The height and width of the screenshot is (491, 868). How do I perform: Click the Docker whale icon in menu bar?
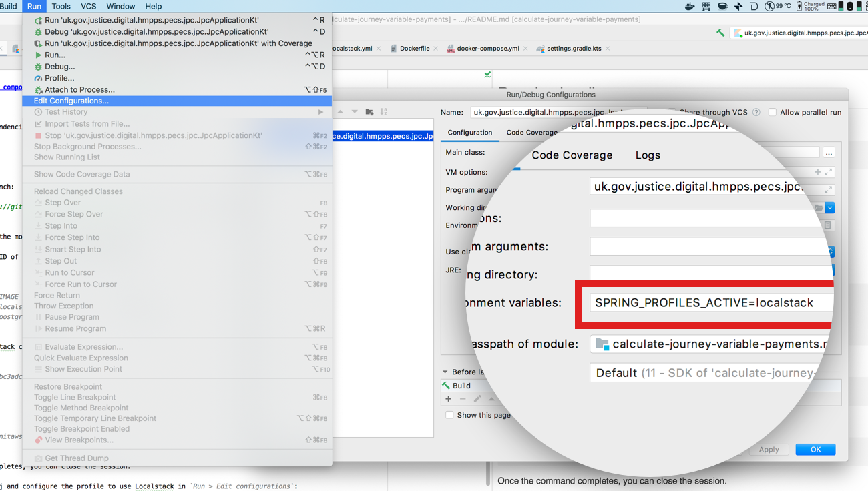coord(690,6)
